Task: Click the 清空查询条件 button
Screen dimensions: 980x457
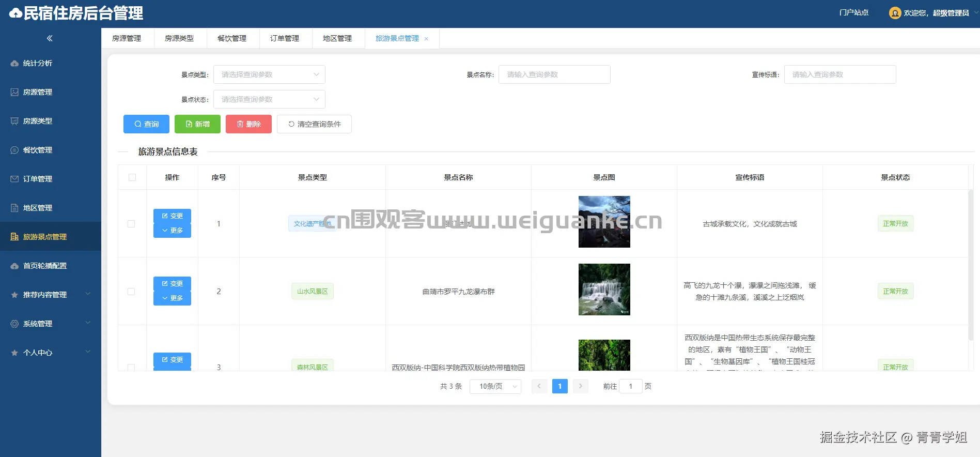Action: coord(314,124)
